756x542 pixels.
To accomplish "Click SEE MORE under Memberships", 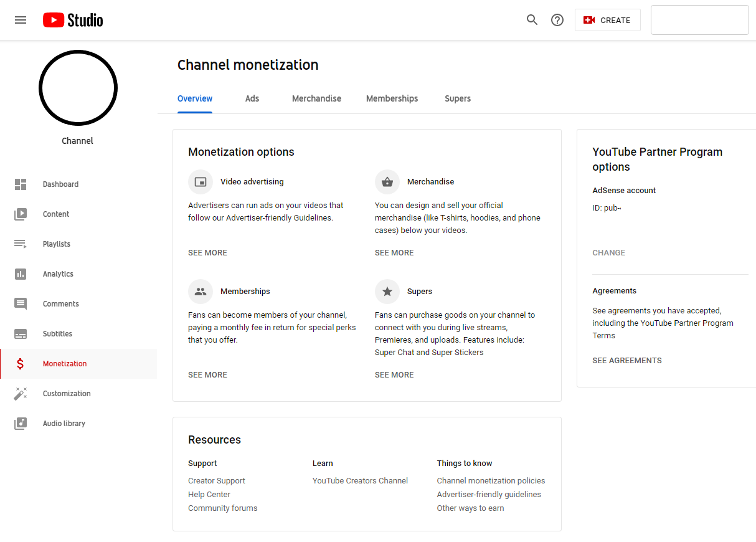I will 207,375.
